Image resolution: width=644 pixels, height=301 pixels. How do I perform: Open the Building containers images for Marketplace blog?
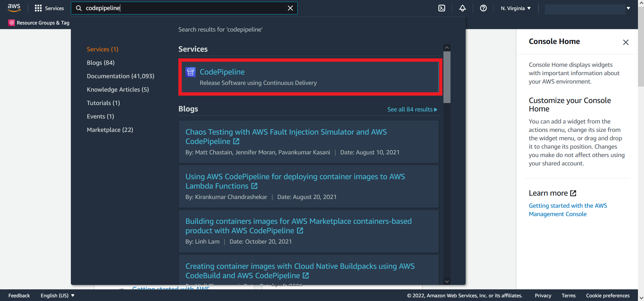pos(298,226)
